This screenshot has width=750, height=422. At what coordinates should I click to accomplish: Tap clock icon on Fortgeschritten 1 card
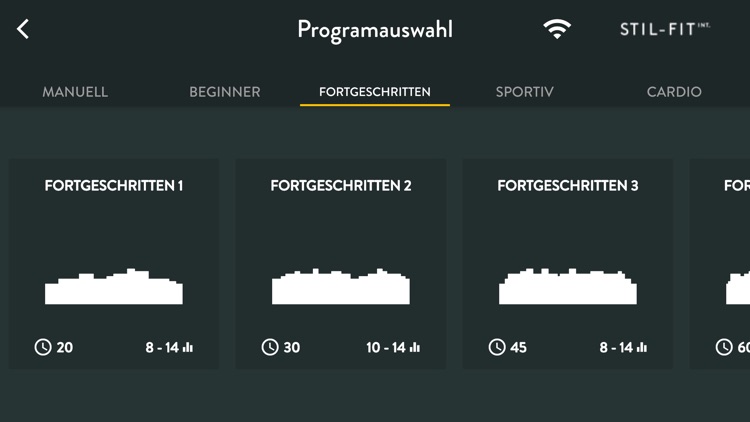click(43, 347)
